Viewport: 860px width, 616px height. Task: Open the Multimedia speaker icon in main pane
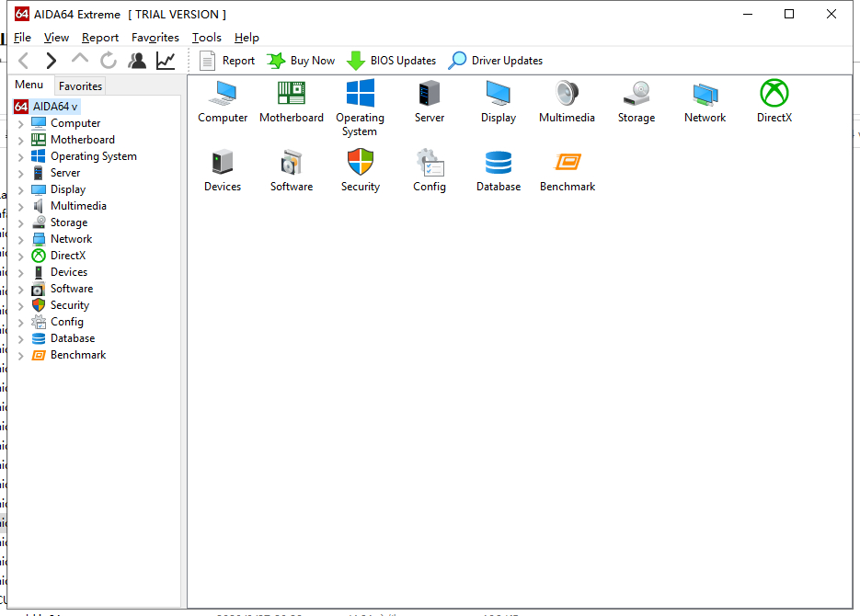coord(567,93)
